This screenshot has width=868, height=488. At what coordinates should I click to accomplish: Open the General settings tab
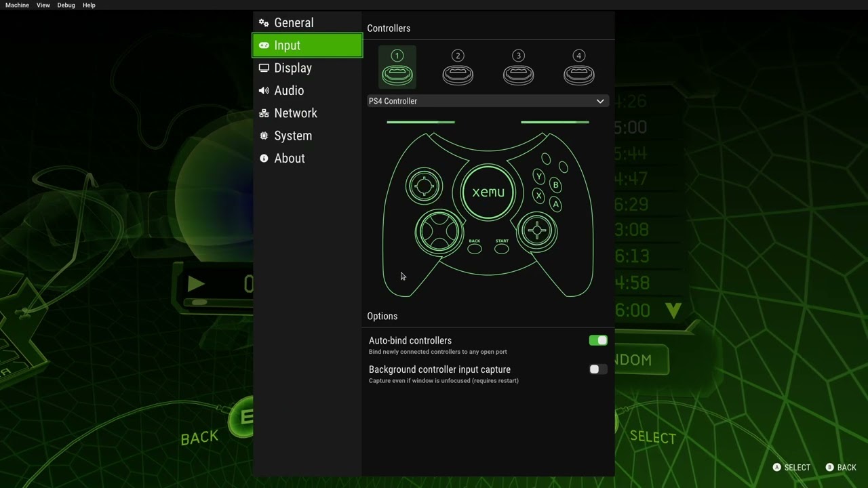click(307, 22)
